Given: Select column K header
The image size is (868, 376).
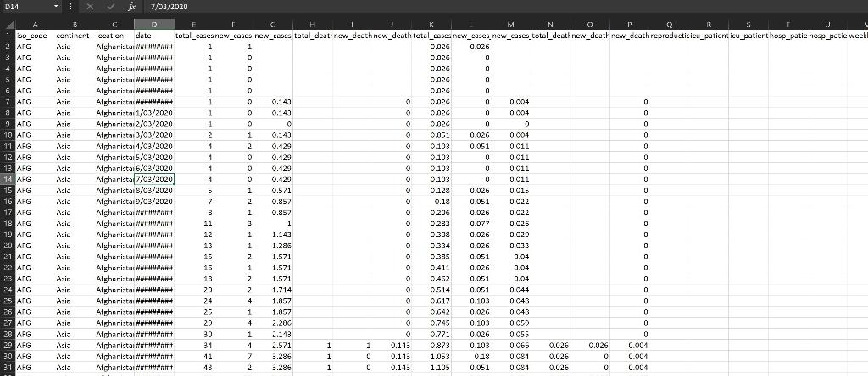Looking at the screenshot, I should (431, 25).
